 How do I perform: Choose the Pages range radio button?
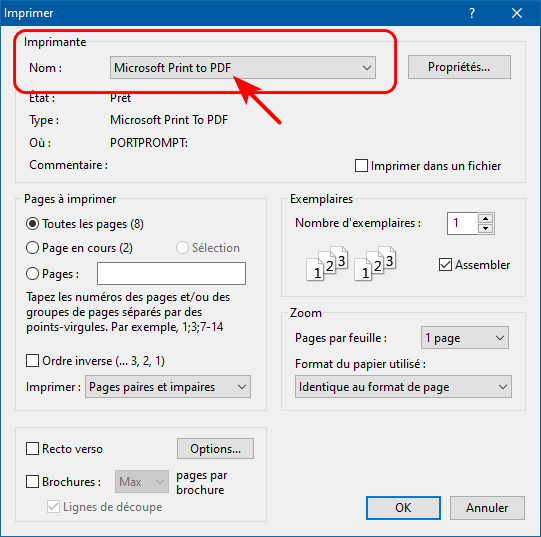pos(32,274)
